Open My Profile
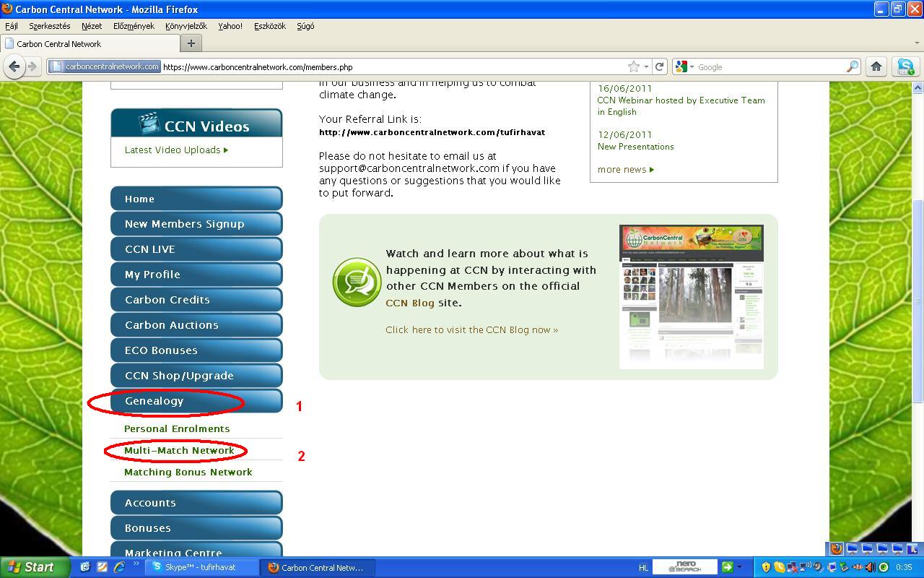The width and height of the screenshot is (924, 578). pos(196,275)
